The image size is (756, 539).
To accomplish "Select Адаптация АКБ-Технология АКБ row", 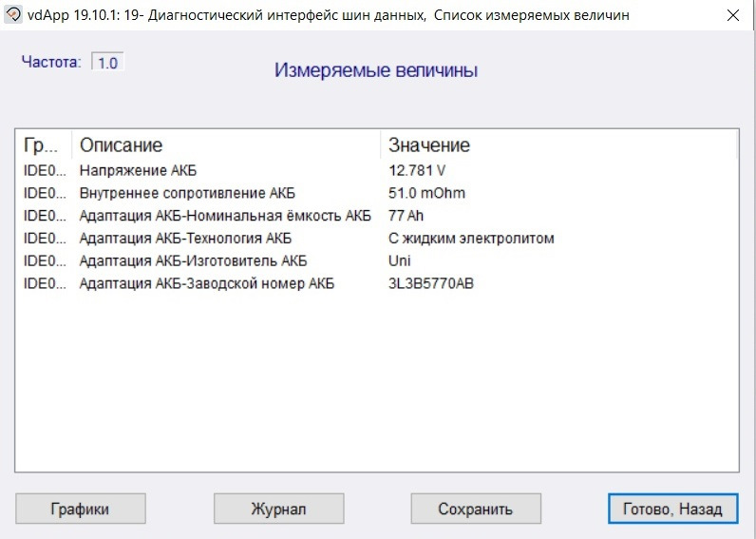I will tap(376, 239).
